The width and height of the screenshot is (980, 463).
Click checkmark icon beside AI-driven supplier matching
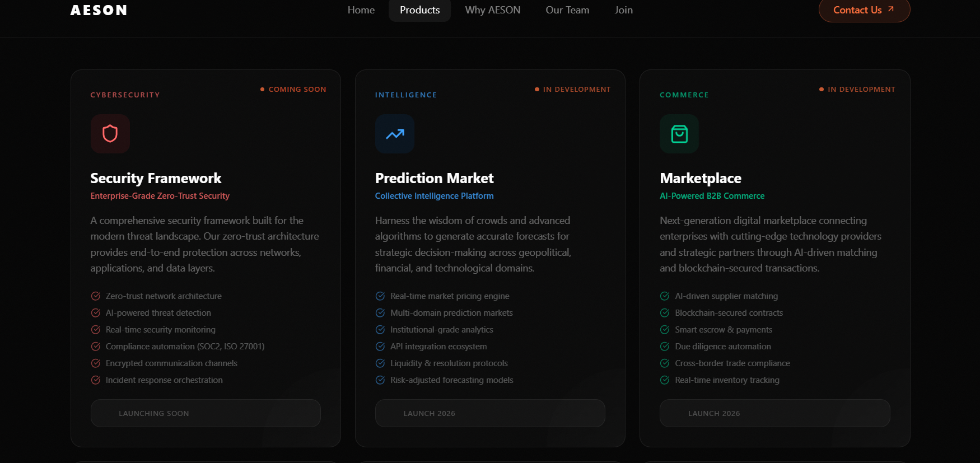(665, 296)
